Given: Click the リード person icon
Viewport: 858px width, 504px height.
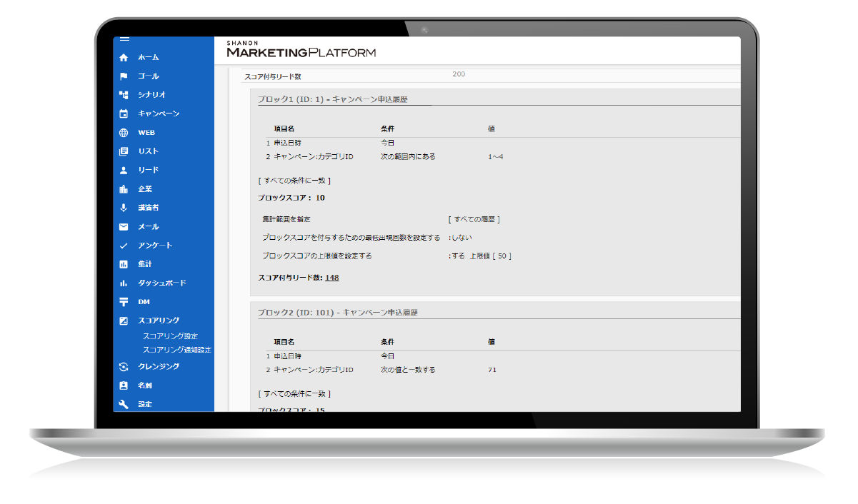Looking at the screenshot, I should tap(124, 170).
